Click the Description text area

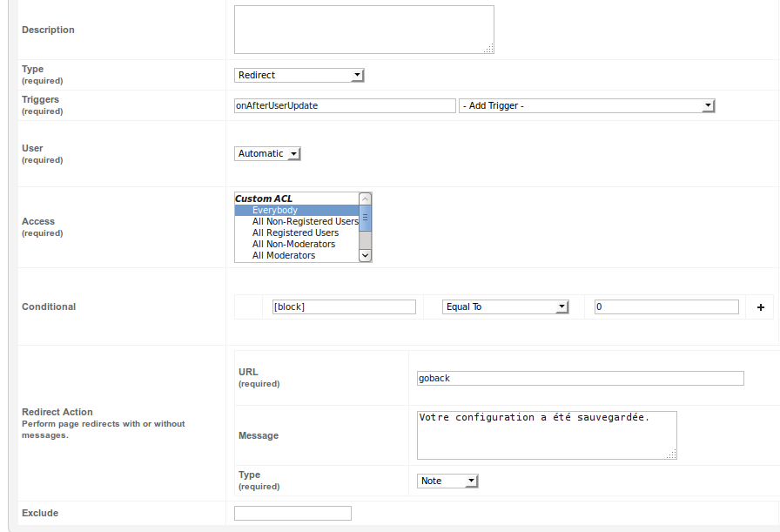pyautogui.click(x=364, y=30)
